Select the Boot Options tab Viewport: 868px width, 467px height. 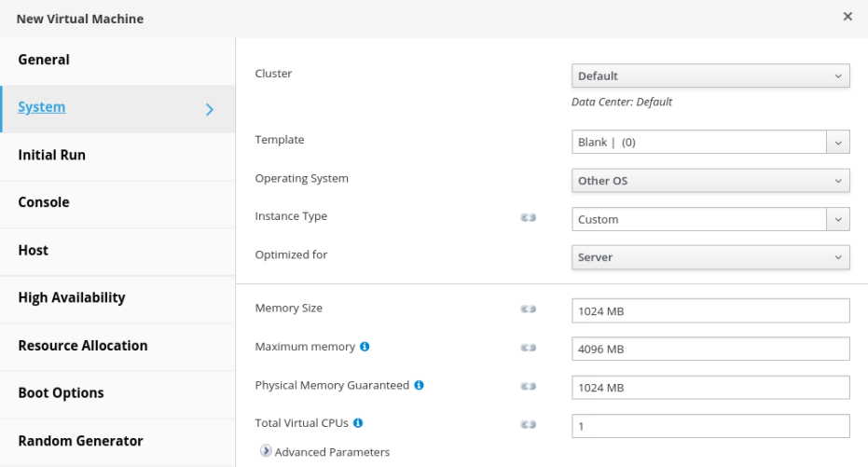pos(62,392)
